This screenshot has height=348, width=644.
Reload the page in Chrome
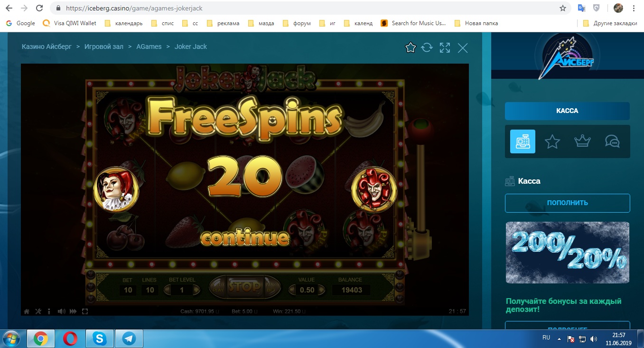point(40,8)
